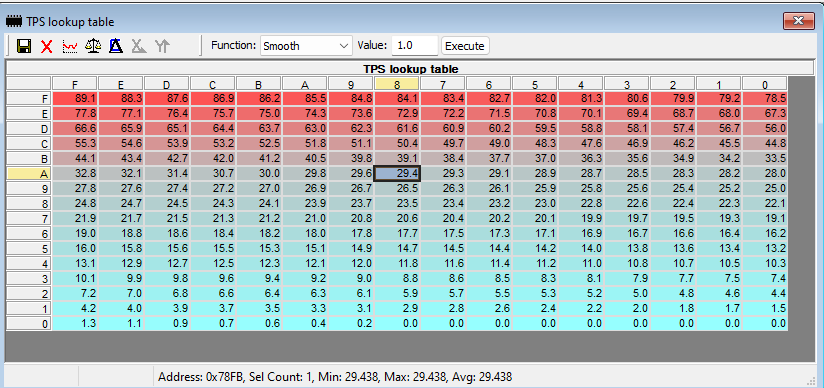Select the cell with value 7.4
The height and width of the screenshot is (388, 824).
[765, 278]
